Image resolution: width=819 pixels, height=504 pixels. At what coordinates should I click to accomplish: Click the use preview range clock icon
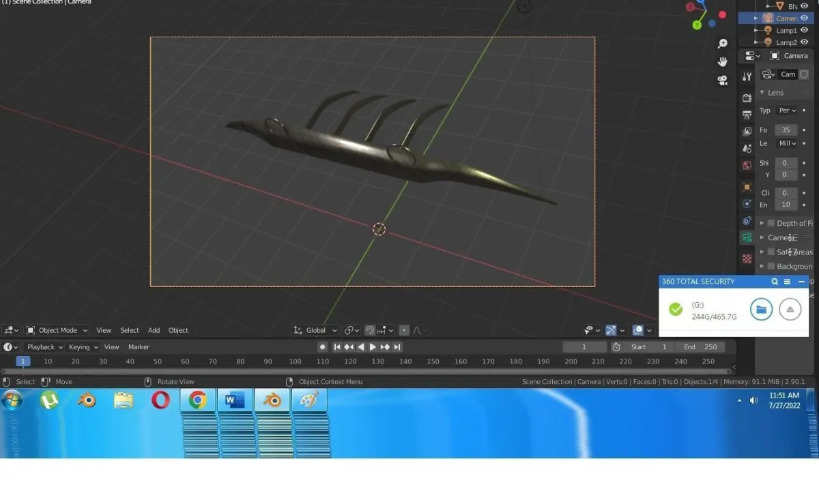616,347
